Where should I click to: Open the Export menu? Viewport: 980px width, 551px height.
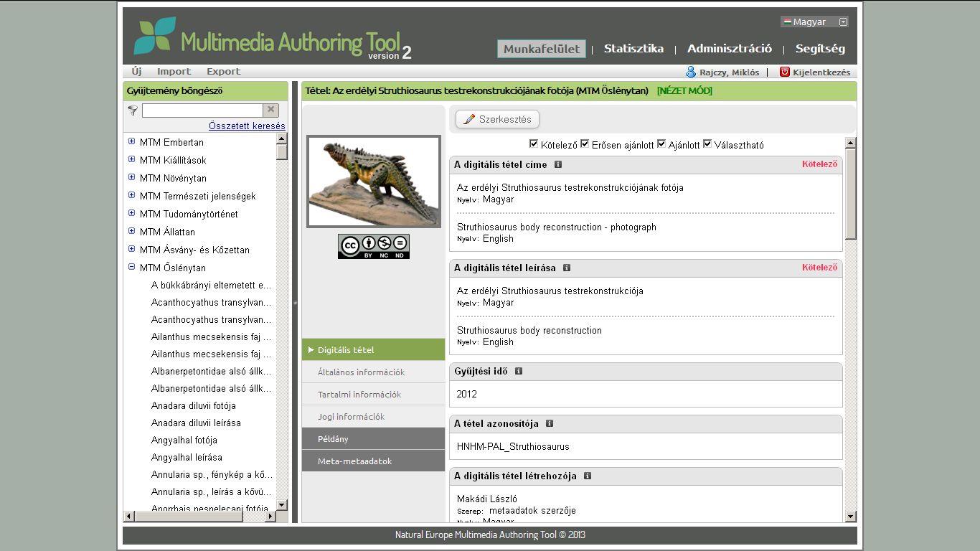[224, 72]
